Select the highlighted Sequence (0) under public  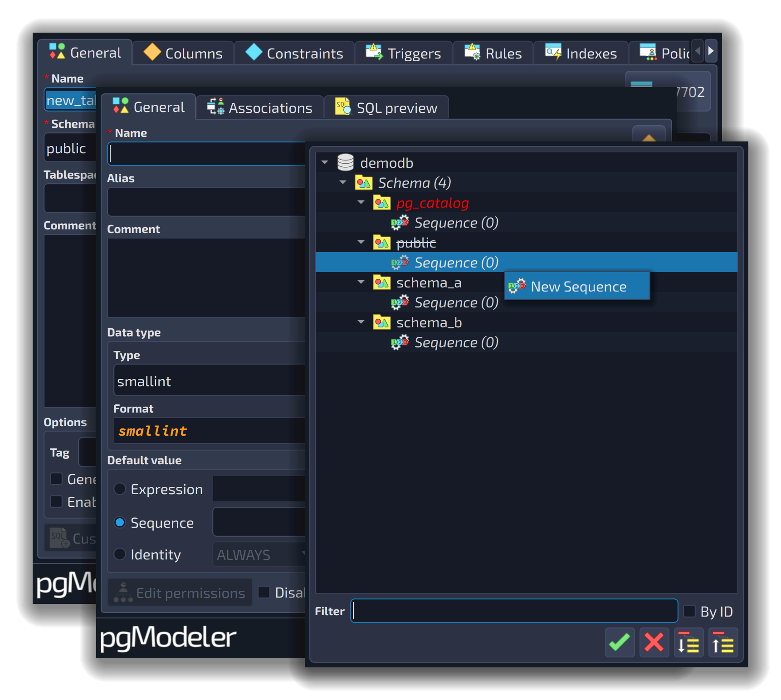[526, 262]
